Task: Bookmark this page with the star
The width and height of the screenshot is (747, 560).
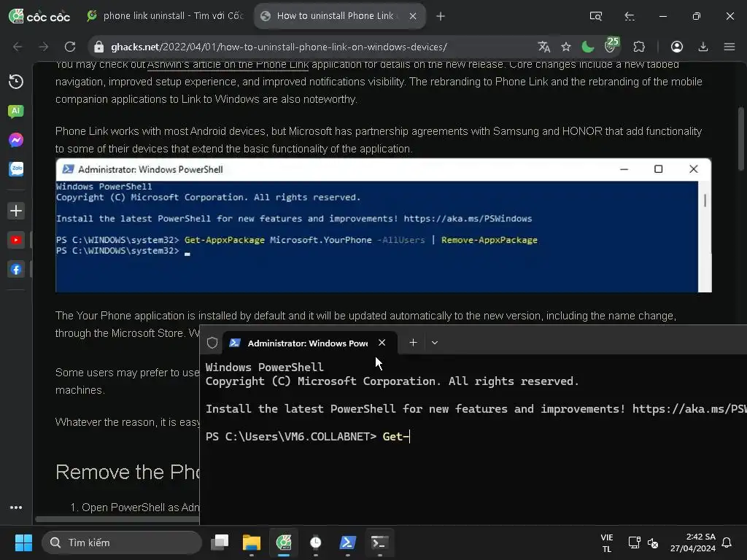Action: (x=566, y=47)
